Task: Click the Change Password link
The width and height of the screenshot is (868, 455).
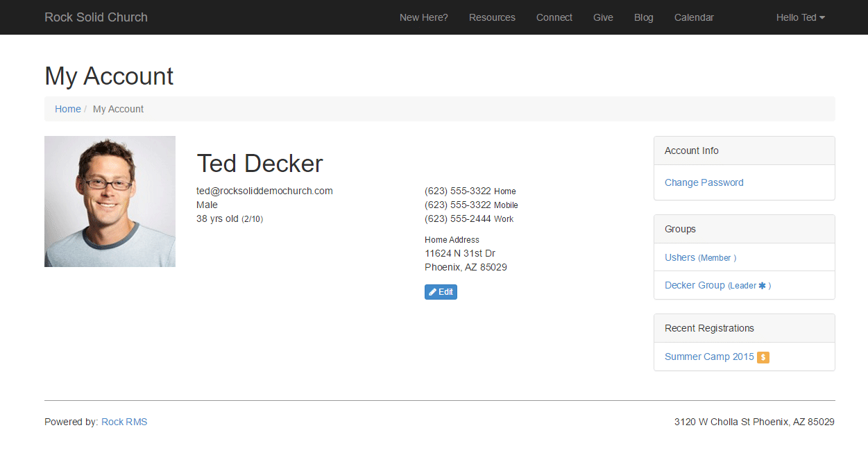Action: tap(704, 182)
